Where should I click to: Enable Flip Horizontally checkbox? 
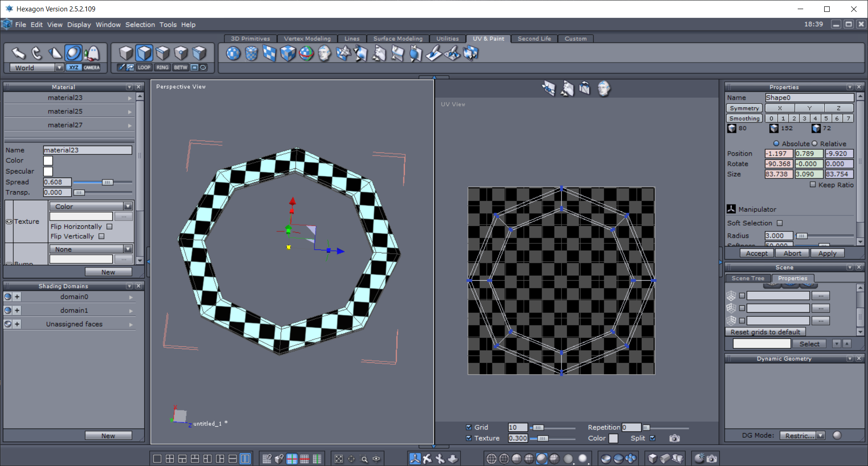[110, 226]
